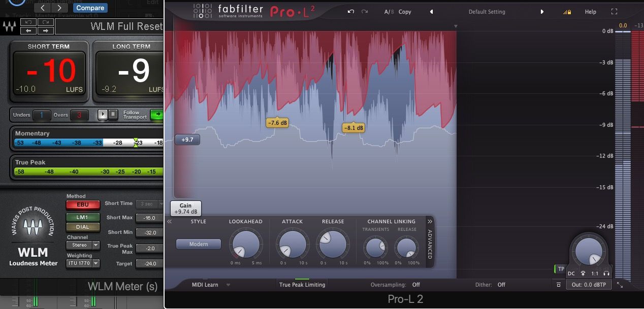644x309 pixels.
Task: Click the Gain +9.74 dB slider handle
Action: tap(185, 209)
